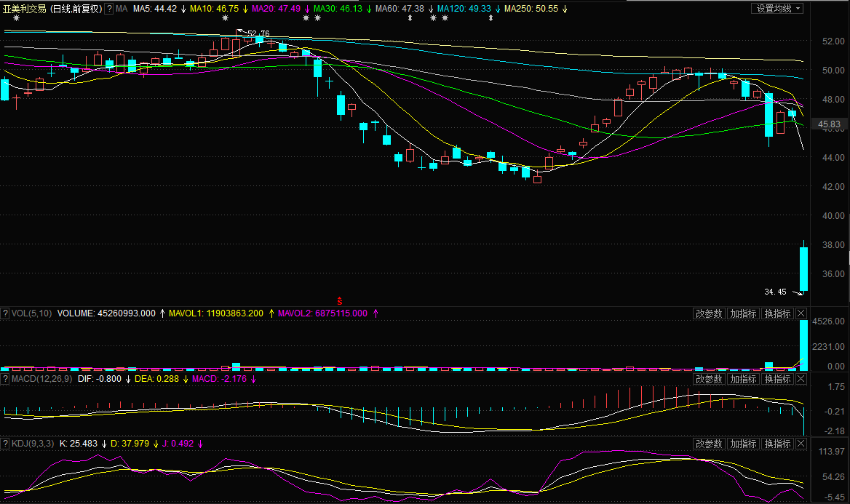Select the MA10: 46.75 readout
Viewport: 850px width, 504px height.
pyautogui.click(x=214, y=9)
